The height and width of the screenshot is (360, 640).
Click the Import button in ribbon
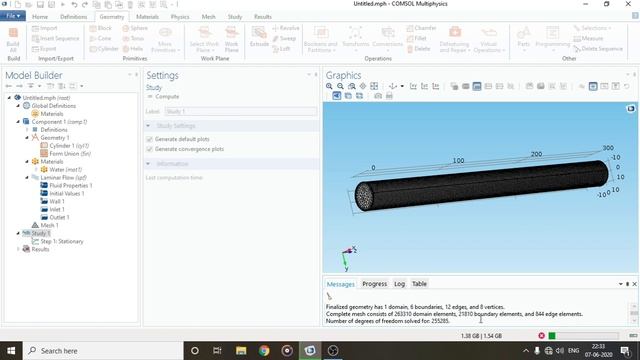tap(45, 28)
